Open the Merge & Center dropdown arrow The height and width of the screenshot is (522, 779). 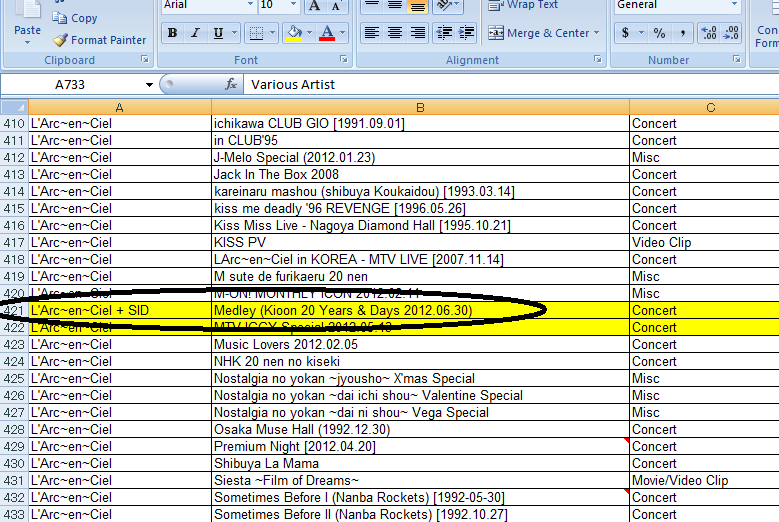(x=597, y=33)
